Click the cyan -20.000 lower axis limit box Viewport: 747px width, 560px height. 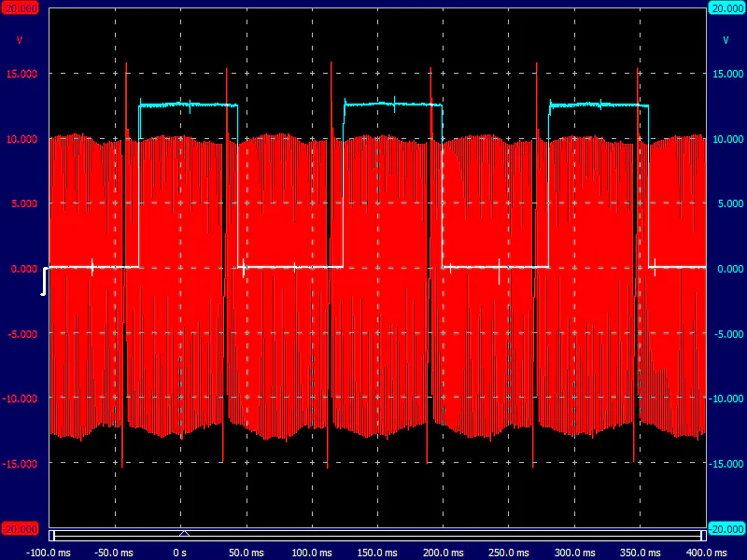[x=726, y=528]
